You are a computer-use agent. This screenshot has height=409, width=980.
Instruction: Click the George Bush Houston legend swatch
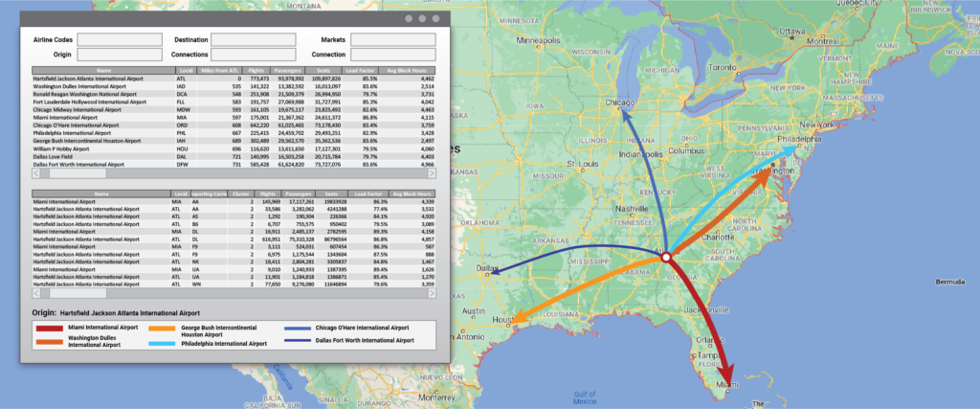[x=161, y=328]
